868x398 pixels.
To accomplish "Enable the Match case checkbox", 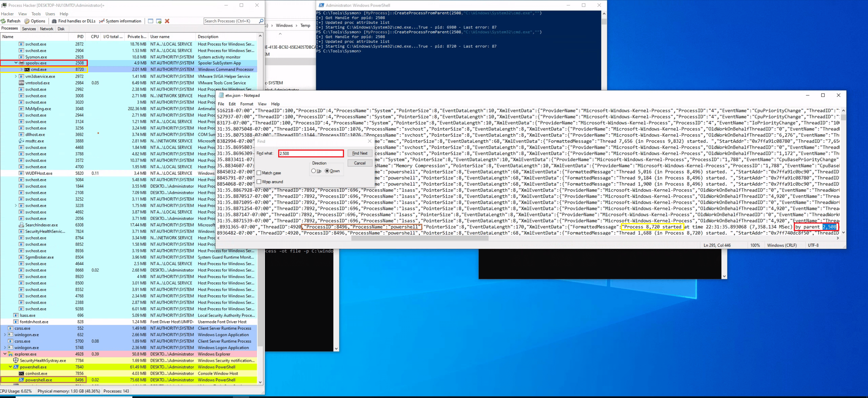I will coord(259,173).
